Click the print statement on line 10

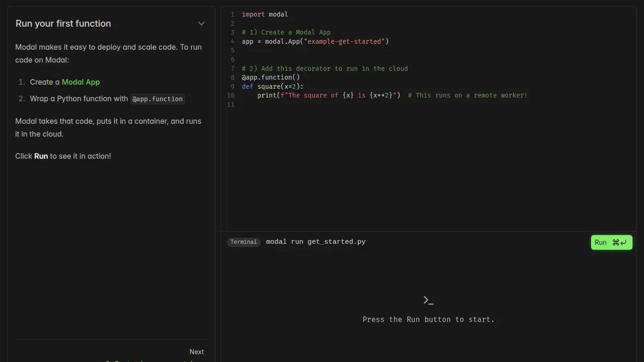[329, 95]
